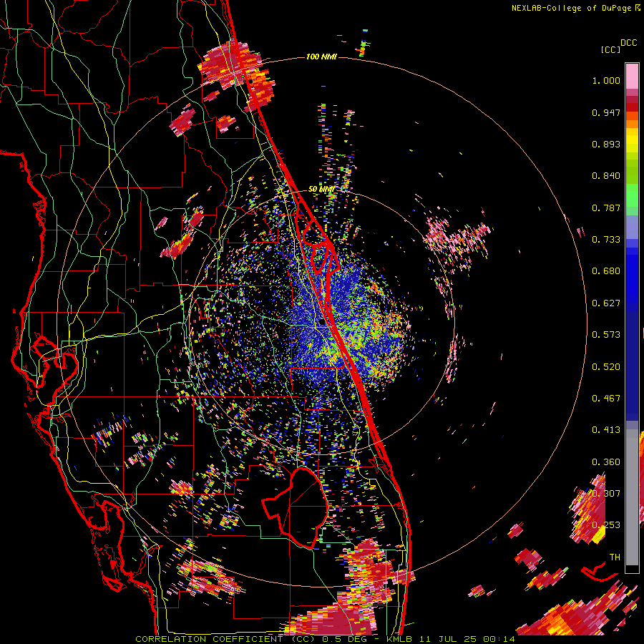Click the black radar site dot at center
This screenshot has width=644, height=644.
point(321,323)
